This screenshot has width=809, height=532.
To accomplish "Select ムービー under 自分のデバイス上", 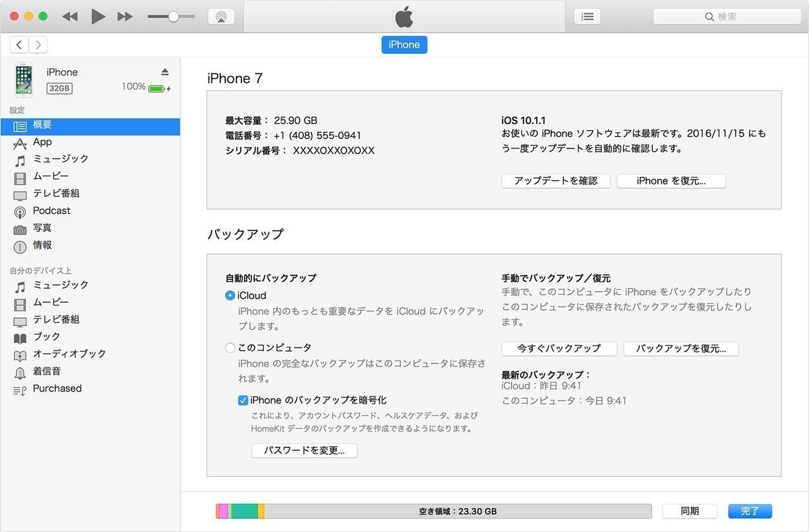I will (x=51, y=302).
